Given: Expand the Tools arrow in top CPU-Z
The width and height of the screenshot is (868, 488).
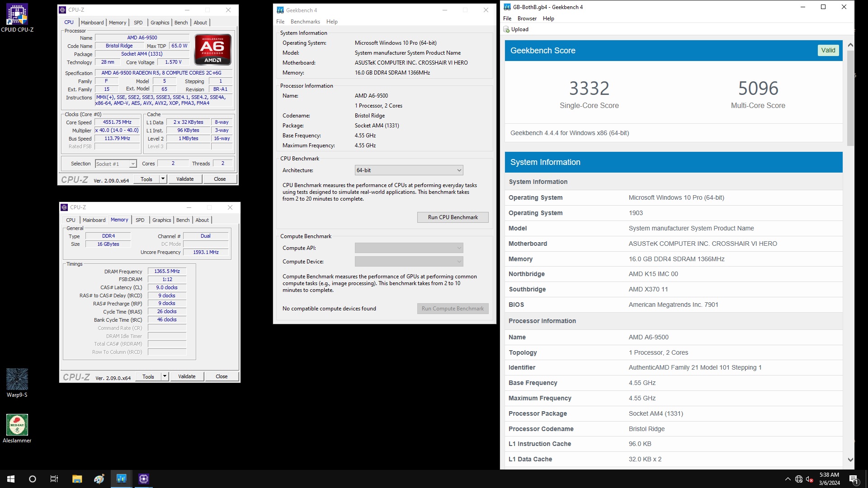Looking at the screenshot, I should click(x=163, y=179).
